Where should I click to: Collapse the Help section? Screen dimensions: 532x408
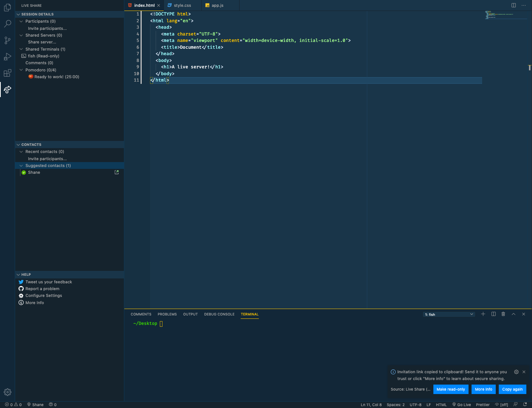tap(18, 275)
